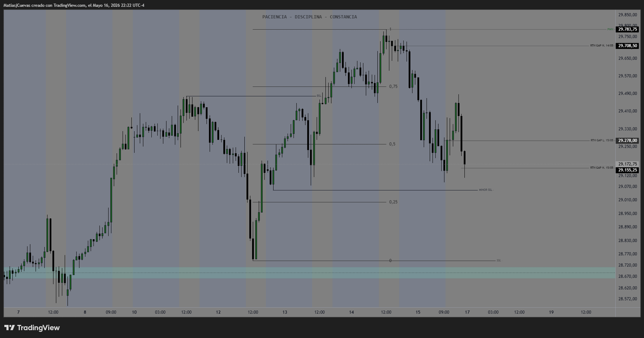The width and height of the screenshot is (644, 338).
Task: Select the 29.783,75 PWH price label
Action: (x=627, y=29)
